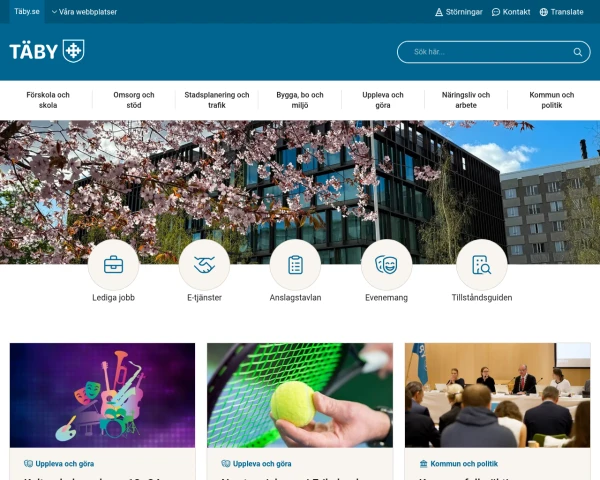Open the council meeting news image
Viewport: 600px width, 480px height.
pyautogui.click(x=497, y=395)
